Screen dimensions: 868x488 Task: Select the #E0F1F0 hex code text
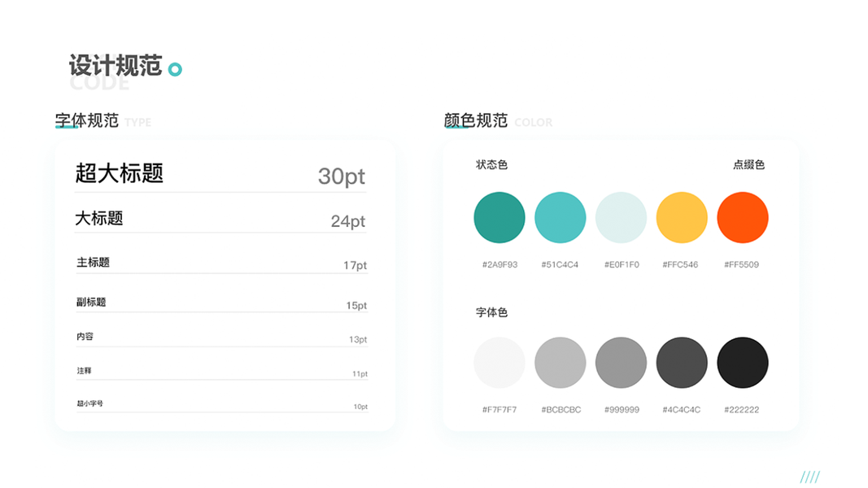pos(622,264)
